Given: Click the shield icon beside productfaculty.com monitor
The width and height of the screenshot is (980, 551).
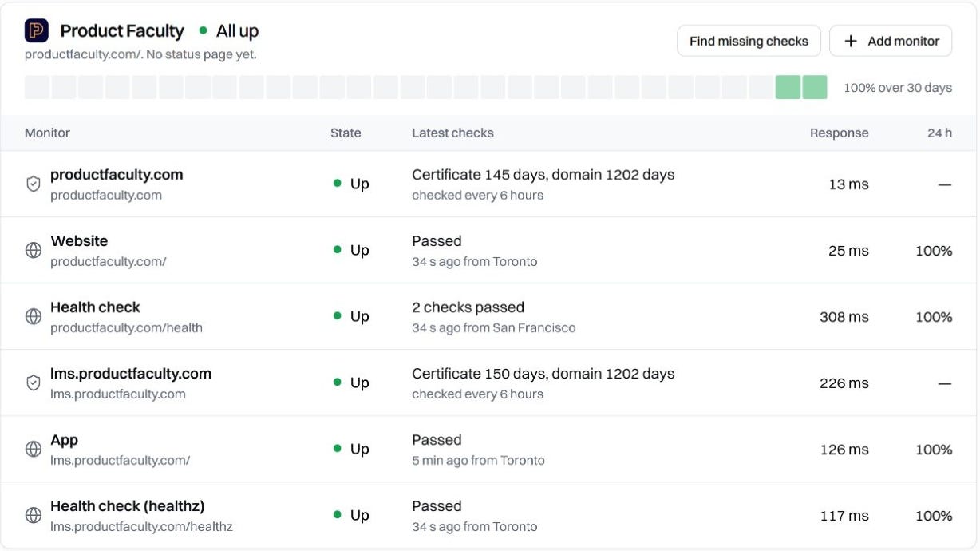Looking at the screenshot, I should 34,184.
